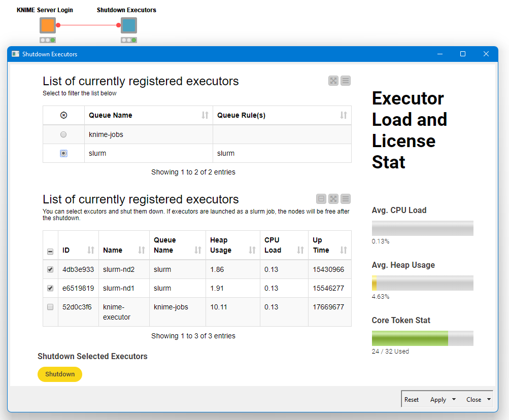The image size is (509, 420).
Task: Click the knime-jobs cell in queue table
Action: pyautogui.click(x=148, y=134)
